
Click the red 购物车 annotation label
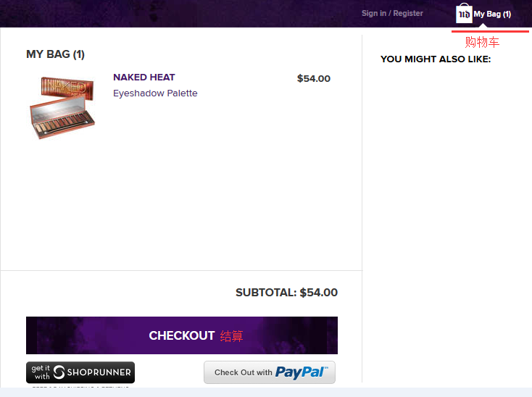click(482, 43)
